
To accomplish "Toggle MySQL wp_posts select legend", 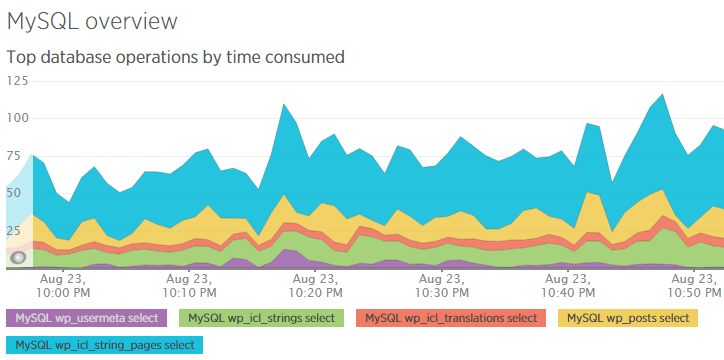I will pos(628,318).
